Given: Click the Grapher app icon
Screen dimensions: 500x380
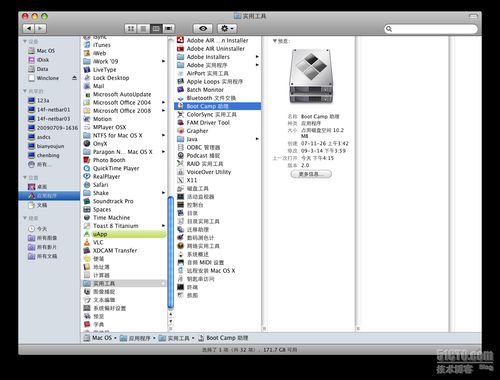Looking at the screenshot, I should [181, 131].
